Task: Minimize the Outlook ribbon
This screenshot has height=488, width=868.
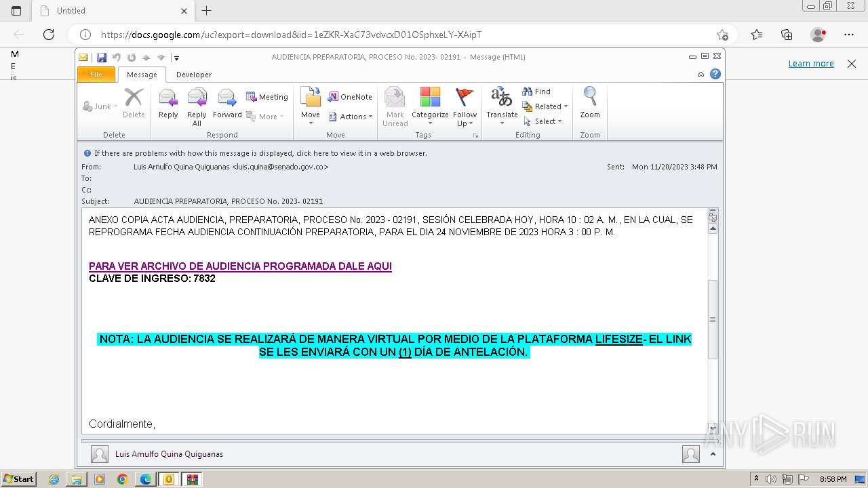Action: (x=701, y=75)
